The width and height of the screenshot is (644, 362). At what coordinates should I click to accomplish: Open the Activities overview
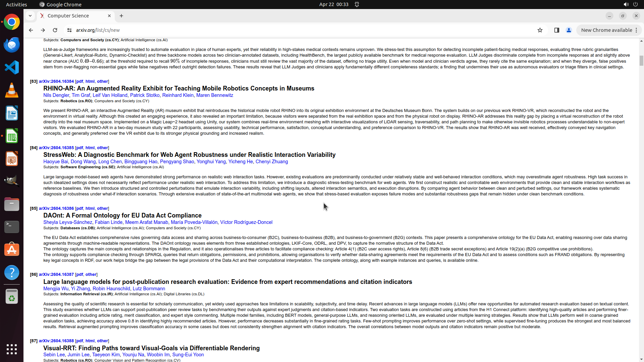[16, 4]
